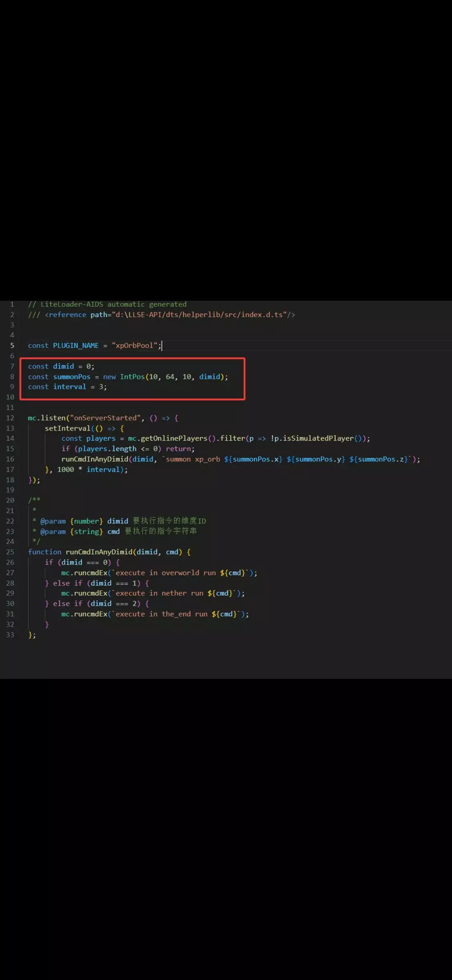Click the "xpOrbPool" string literal

point(134,345)
